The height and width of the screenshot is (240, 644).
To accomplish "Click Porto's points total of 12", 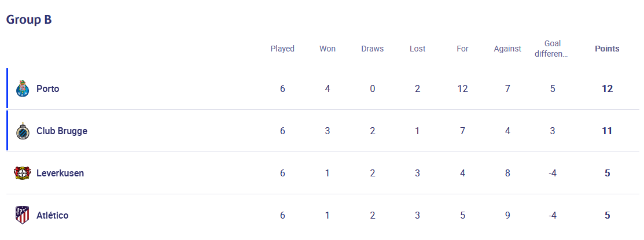I will (x=607, y=88).
